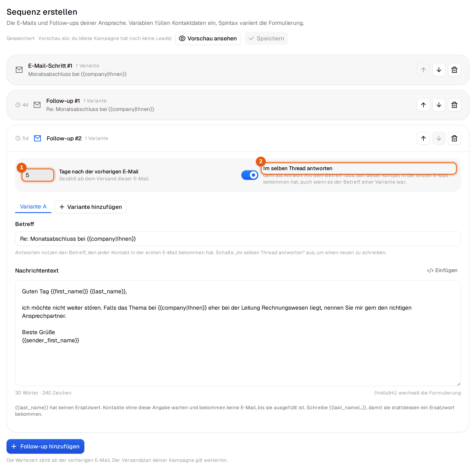Open preview with Vorschau ansehen button
This screenshot has height=470, width=476.
coord(208,39)
